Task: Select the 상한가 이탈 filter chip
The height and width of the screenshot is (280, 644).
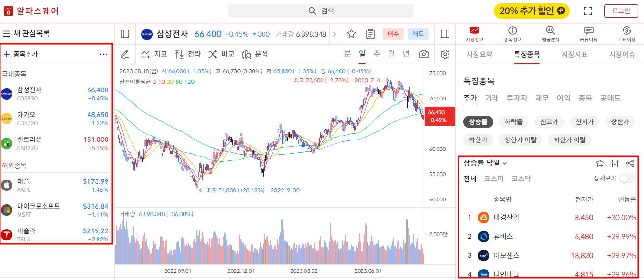Action: [520, 140]
